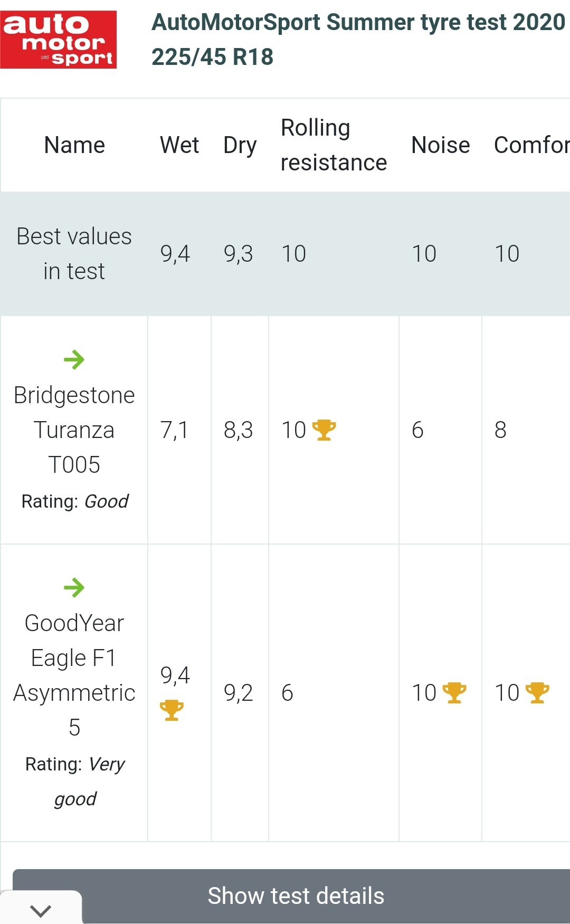The width and height of the screenshot is (570, 924).
Task: Click the auto motor und sport logo
Action: click(x=58, y=40)
